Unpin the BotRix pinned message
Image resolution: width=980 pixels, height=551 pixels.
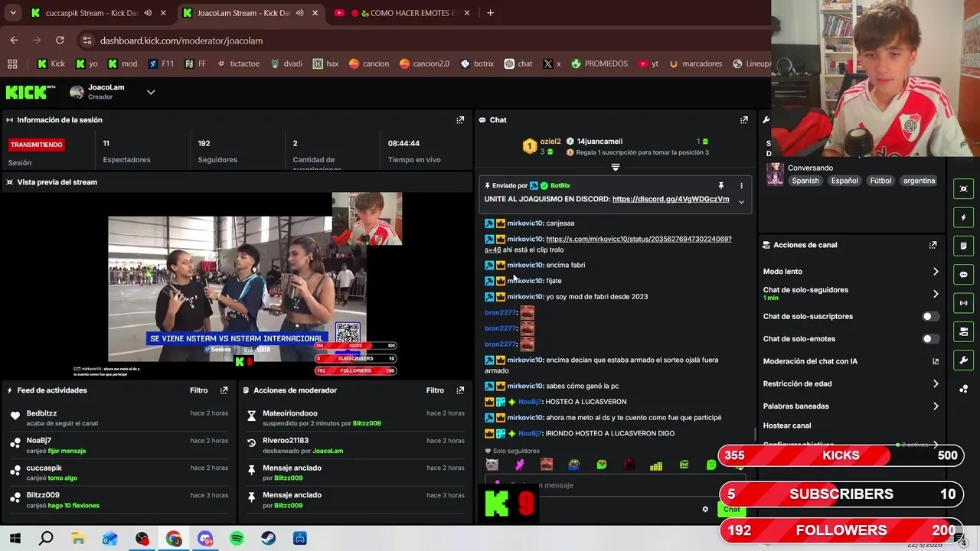[720, 186]
